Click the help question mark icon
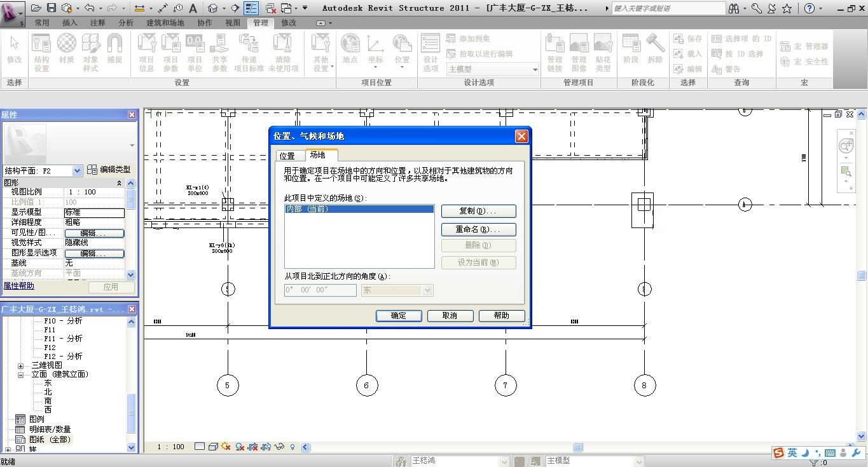Image resolution: width=868 pixels, height=467 pixels. coord(809,8)
